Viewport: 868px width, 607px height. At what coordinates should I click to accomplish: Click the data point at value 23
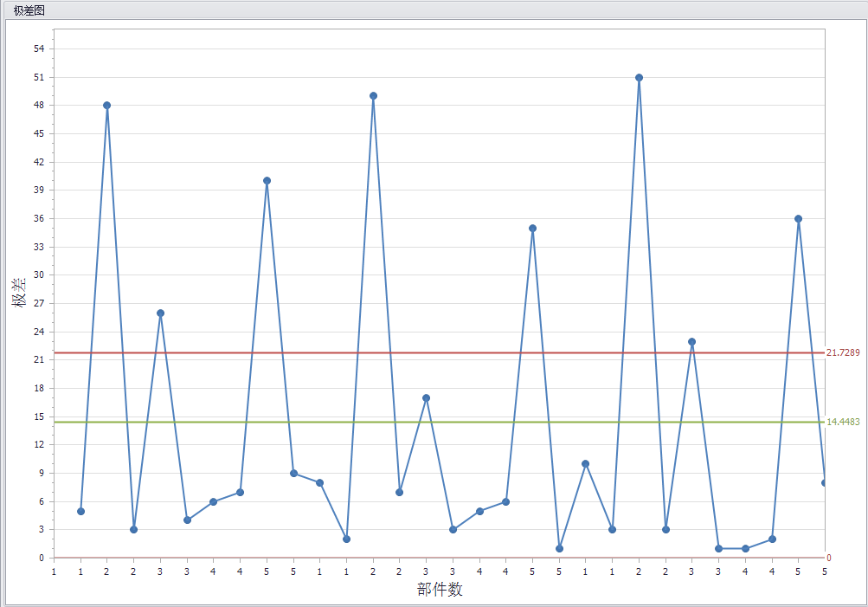[x=691, y=342]
